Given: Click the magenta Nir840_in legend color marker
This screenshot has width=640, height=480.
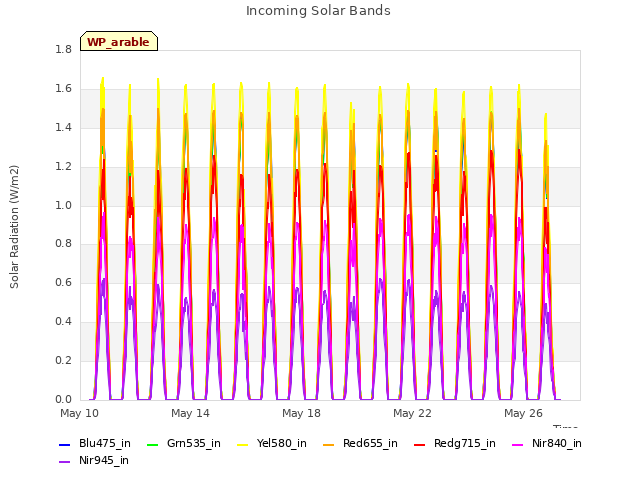Looking at the screenshot, I should pos(518,444).
